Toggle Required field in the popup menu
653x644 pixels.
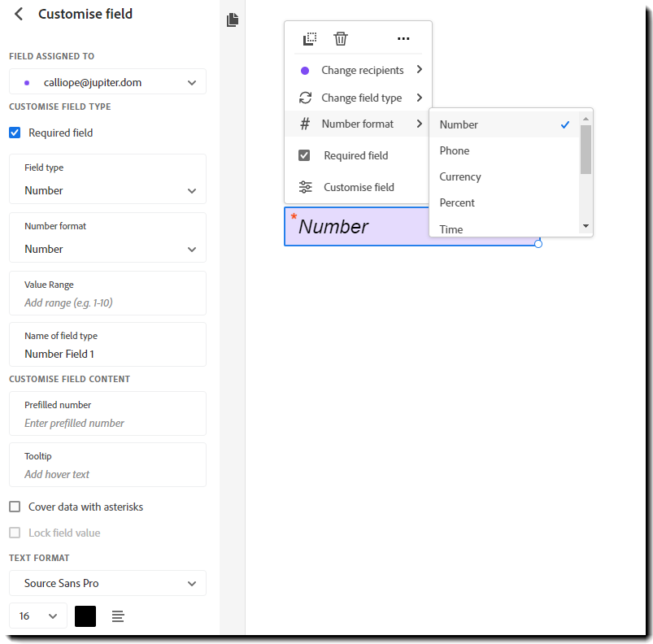click(x=305, y=155)
